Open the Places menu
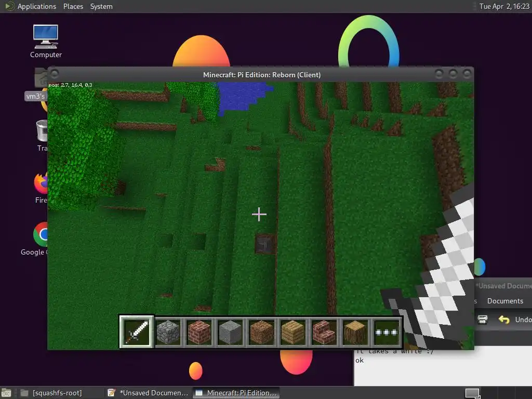This screenshot has width=532, height=399. coord(73,6)
